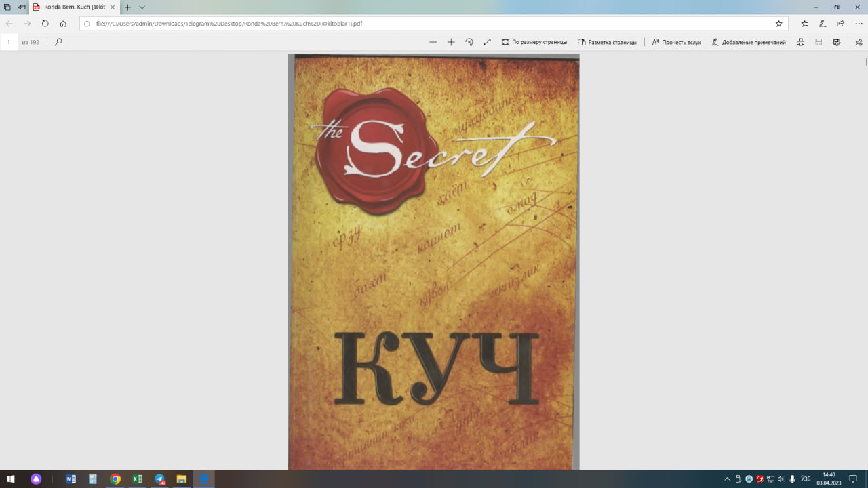The height and width of the screenshot is (488, 868).
Task: Zoom out of the PDF
Action: [x=433, y=42]
